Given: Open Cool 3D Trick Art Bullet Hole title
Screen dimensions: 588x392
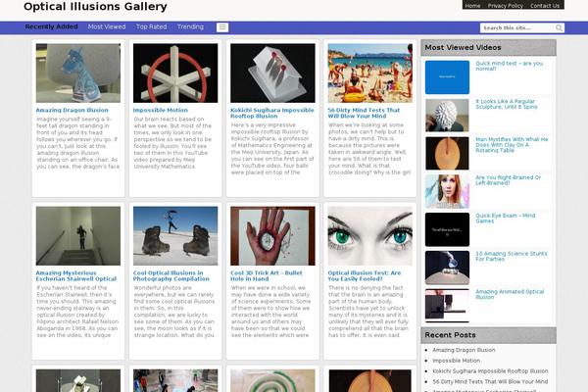Looking at the screenshot, I should tap(267, 275).
